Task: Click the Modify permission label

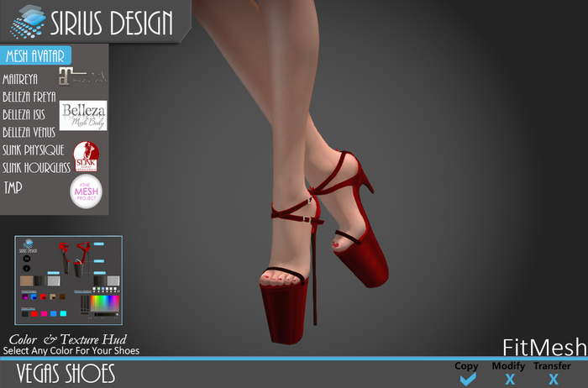Action: tap(508, 366)
